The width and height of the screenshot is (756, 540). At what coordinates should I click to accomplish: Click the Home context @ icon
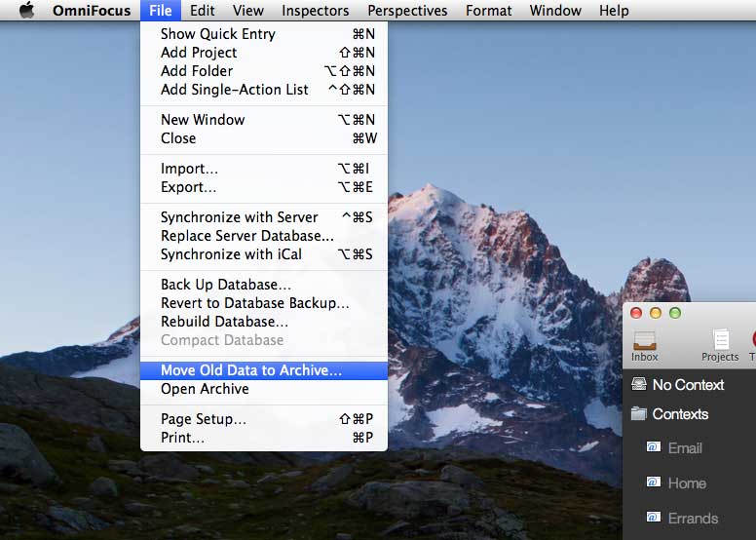654,482
